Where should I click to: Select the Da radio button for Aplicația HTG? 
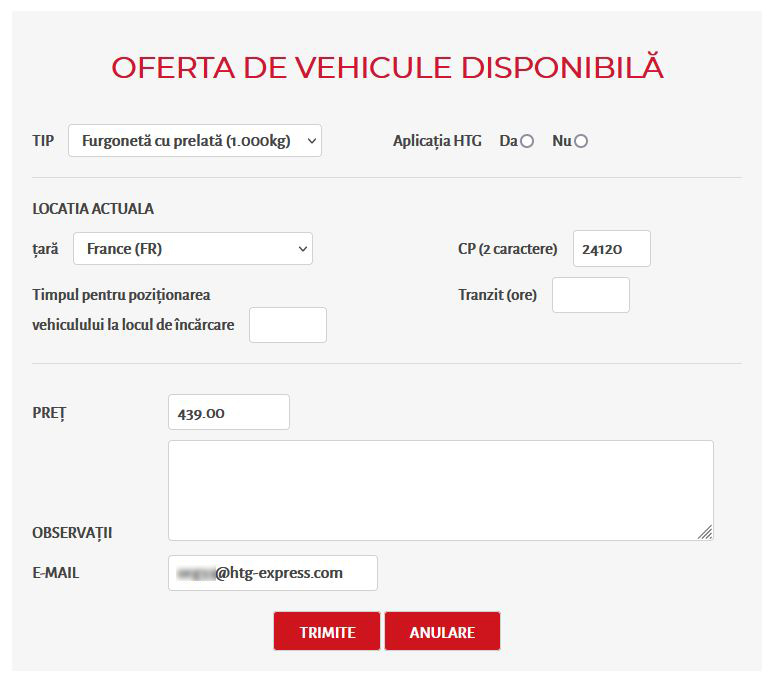pos(527,141)
